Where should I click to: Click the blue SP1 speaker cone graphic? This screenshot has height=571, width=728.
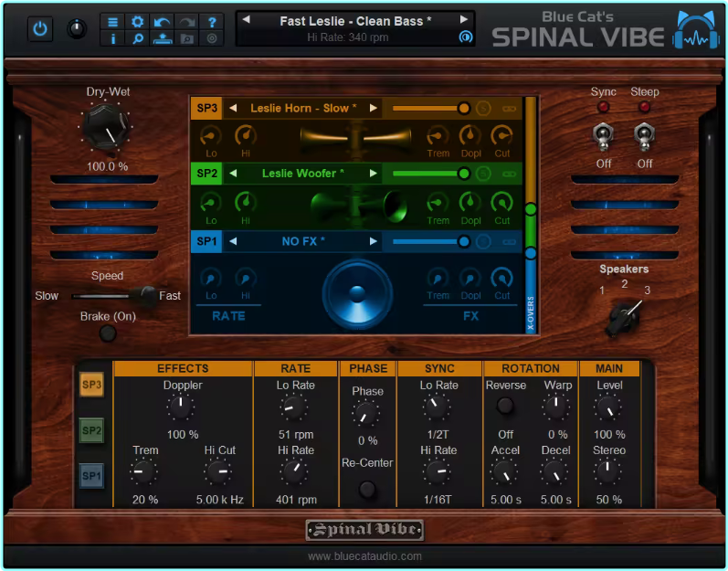point(357,295)
